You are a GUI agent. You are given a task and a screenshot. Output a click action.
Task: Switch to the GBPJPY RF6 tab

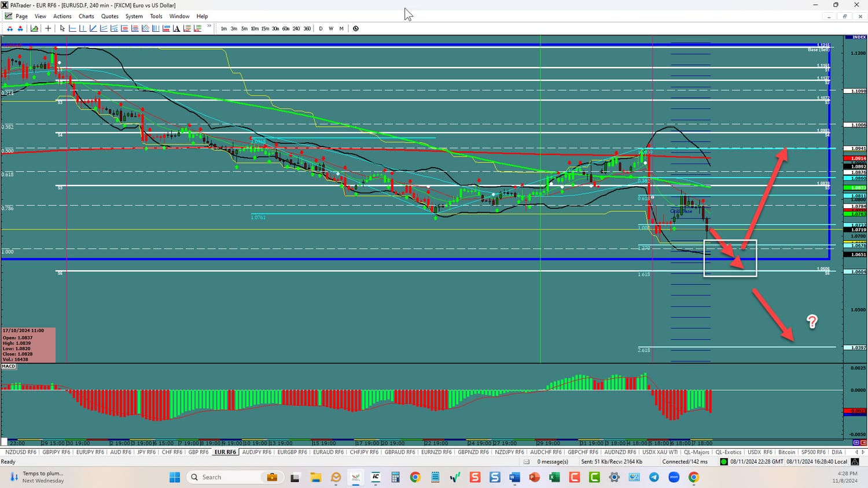coord(56,452)
